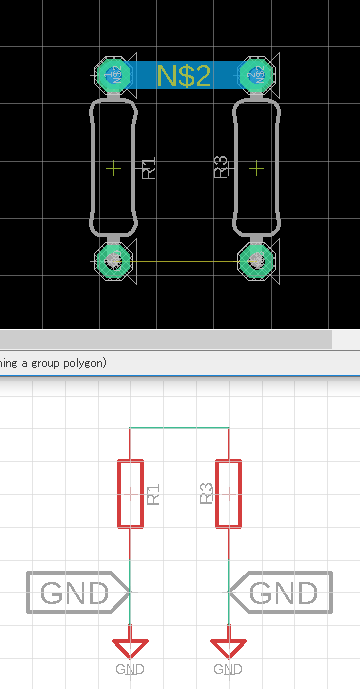Click the board's horizontal scrollbar
360x689 pixels.
[166, 339]
